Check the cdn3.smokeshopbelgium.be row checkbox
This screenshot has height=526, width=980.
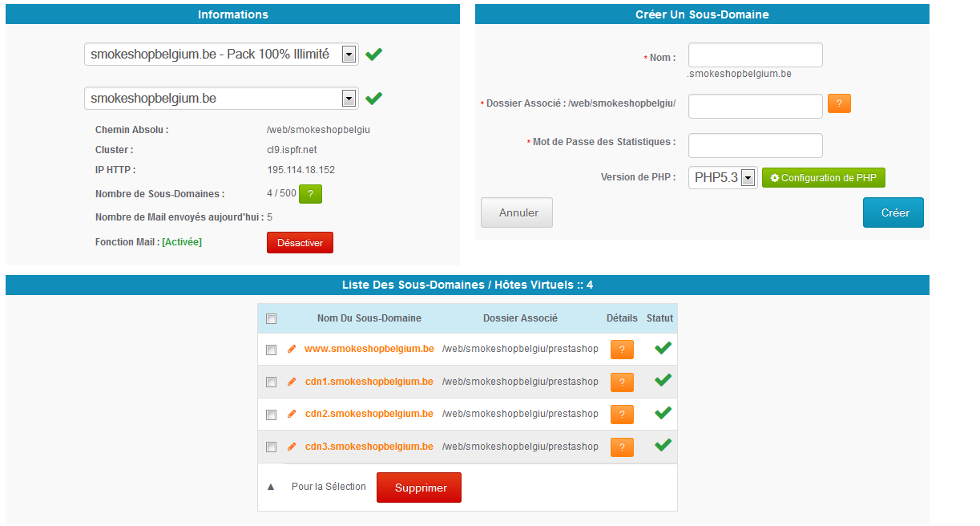click(x=271, y=447)
